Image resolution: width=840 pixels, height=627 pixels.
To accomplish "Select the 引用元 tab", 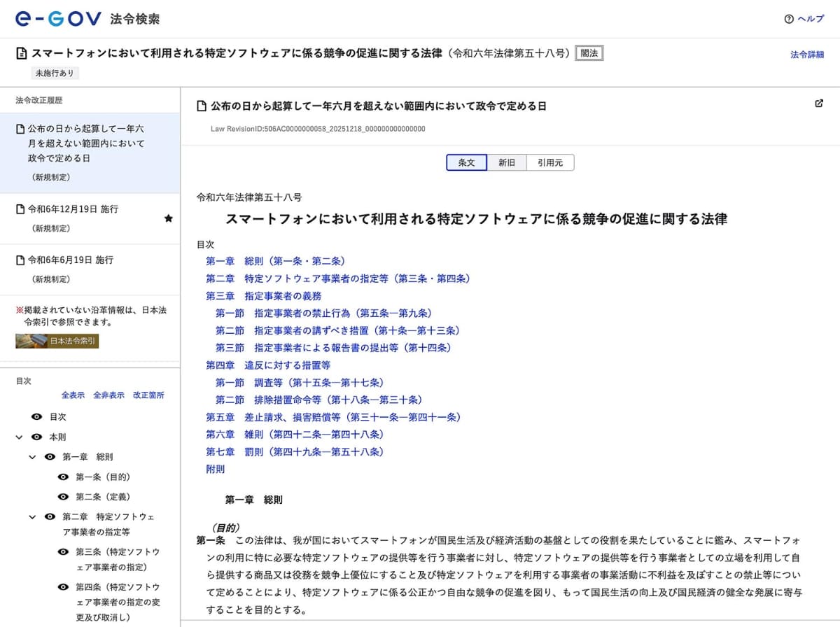I will pyautogui.click(x=550, y=162).
